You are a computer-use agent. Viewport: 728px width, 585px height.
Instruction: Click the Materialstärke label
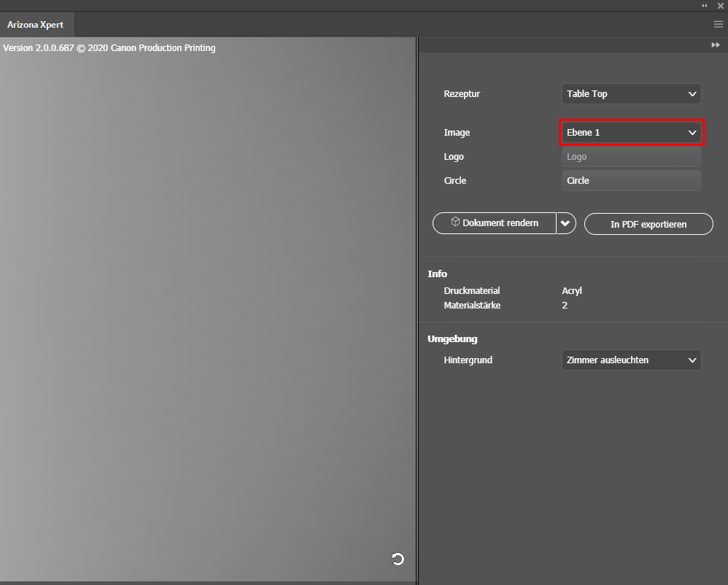coord(472,306)
